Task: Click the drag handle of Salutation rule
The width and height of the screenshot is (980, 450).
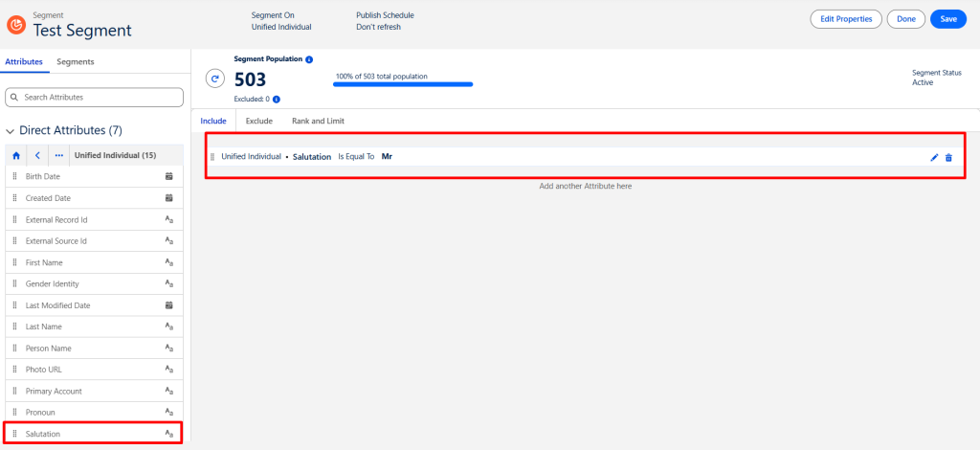Action: point(212,157)
